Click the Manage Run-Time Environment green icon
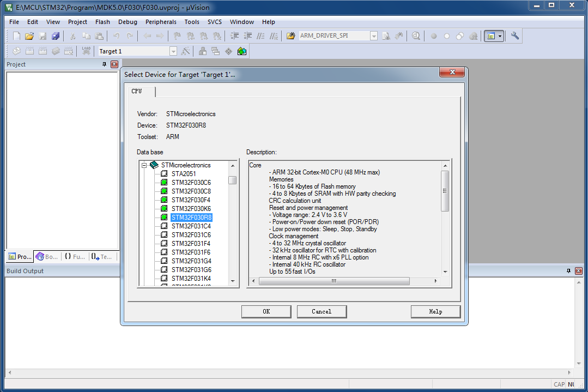The width and height of the screenshot is (588, 392). [x=229, y=51]
